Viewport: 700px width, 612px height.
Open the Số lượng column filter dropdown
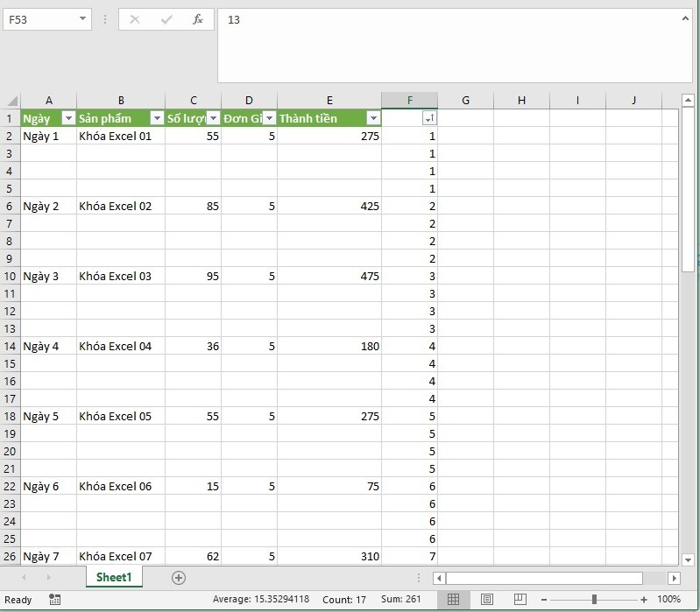tap(214, 118)
